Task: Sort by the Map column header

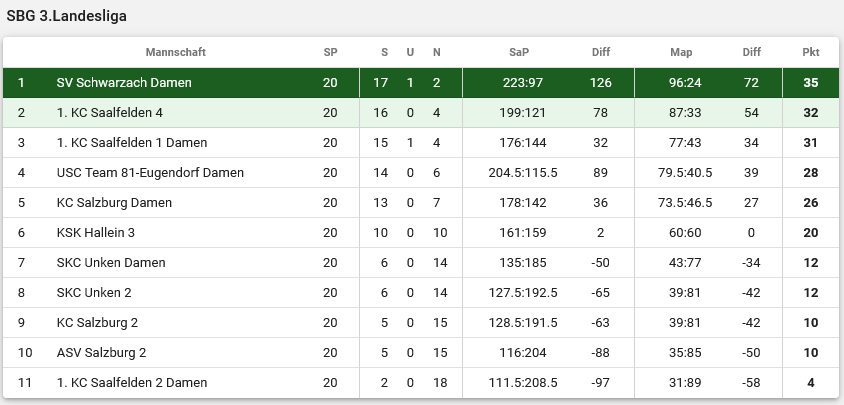Action: point(681,52)
